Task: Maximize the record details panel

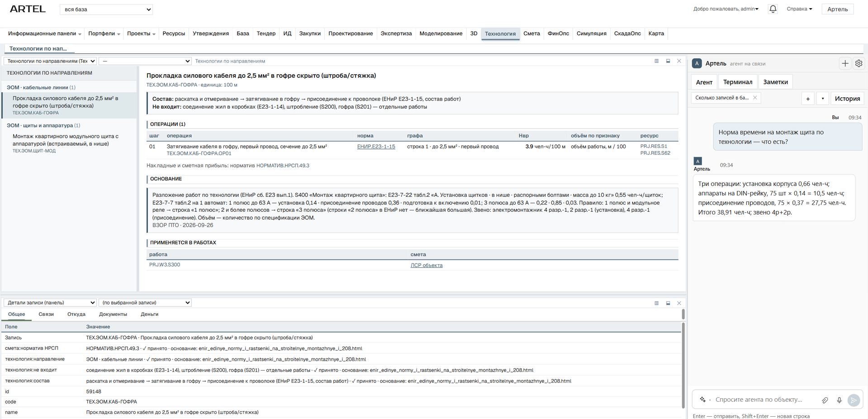Action: [668, 303]
